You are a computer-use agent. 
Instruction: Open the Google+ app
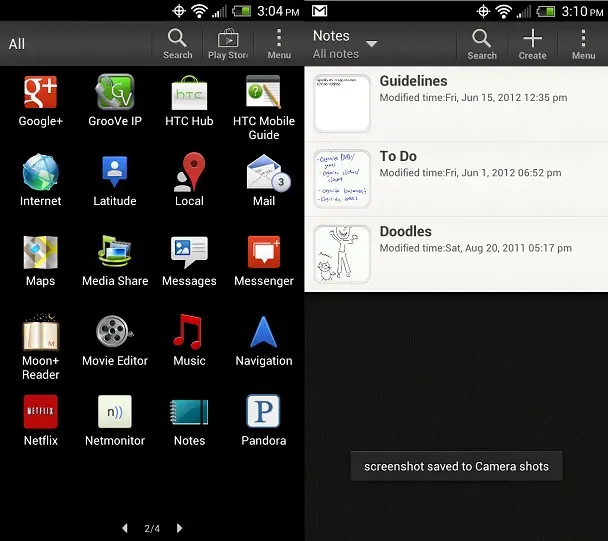coord(40,100)
